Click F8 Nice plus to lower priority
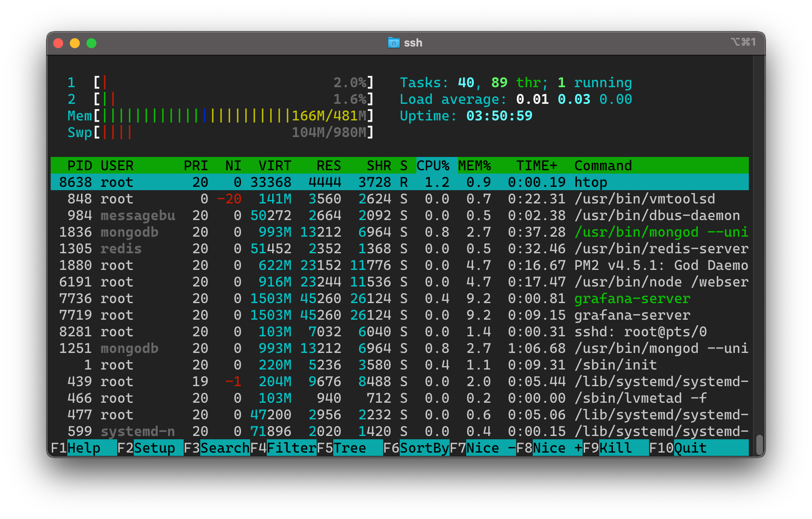Viewport: 812px width, 519px height. point(549,448)
